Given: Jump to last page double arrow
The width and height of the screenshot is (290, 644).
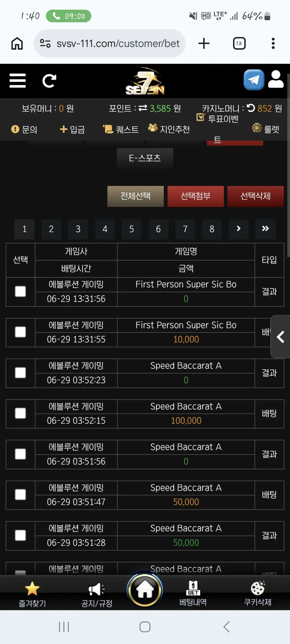Looking at the screenshot, I should (265, 229).
